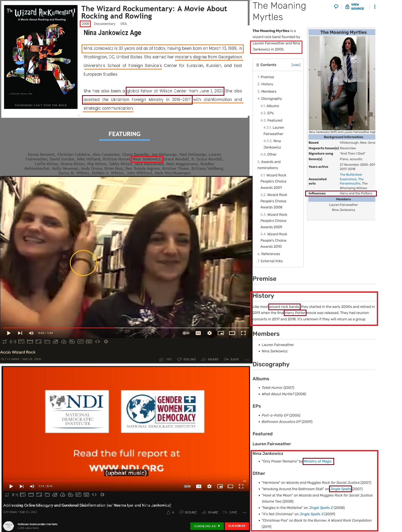The width and height of the screenshot is (402, 532).
Task: Click speedometer icon below the NDI player
Action: click(x=63, y=494)
